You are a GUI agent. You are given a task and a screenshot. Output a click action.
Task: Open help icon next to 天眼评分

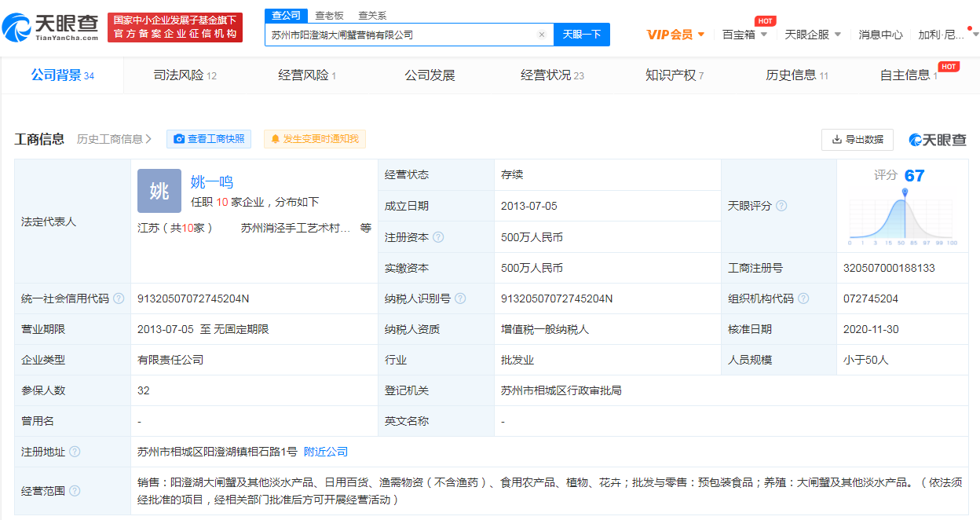781,206
